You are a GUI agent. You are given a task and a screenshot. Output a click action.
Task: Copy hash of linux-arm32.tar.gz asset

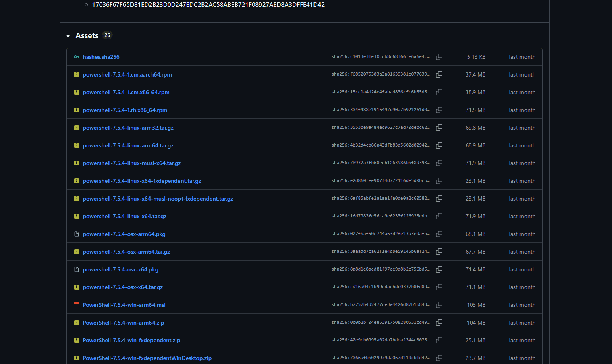[x=439, y=128]
